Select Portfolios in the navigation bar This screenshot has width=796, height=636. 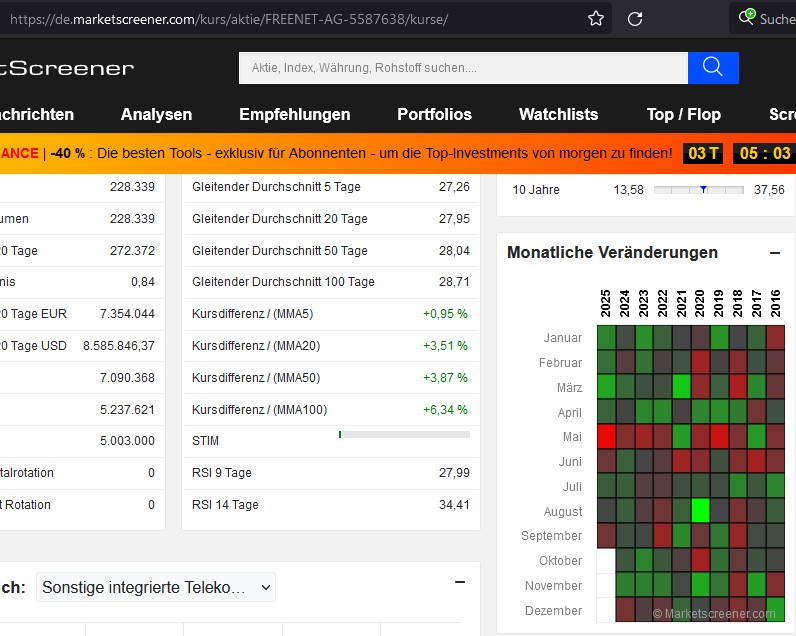[434, 114]
